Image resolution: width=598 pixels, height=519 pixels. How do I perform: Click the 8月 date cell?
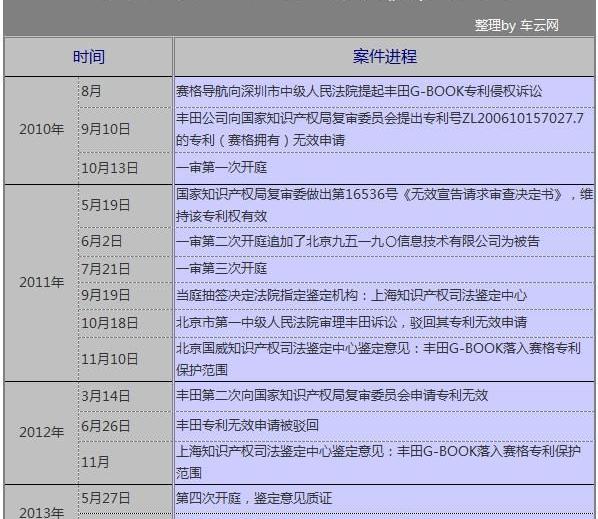coord(125,92)
